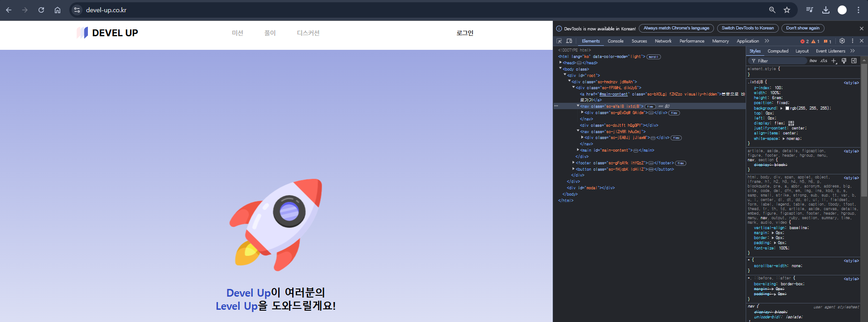Collapse the selected nav sc-aYalB node
Viewport: 868px width, 322px height.
[578, 106]
